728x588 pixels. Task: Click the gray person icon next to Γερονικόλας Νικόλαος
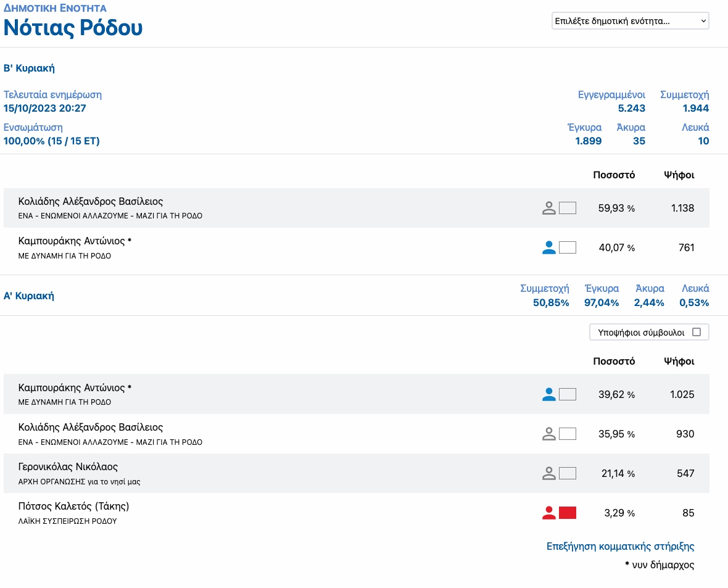click(549, 473)
